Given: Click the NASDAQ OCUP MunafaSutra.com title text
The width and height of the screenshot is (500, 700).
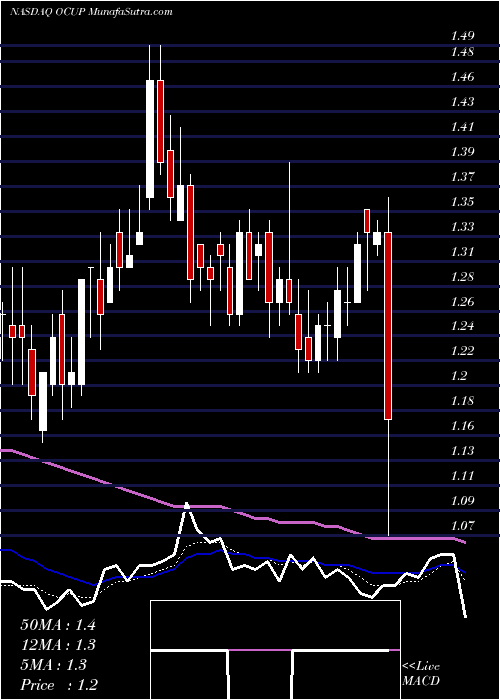Looking at the screenshot, I should pyautogui.click(x=91, y=12).
